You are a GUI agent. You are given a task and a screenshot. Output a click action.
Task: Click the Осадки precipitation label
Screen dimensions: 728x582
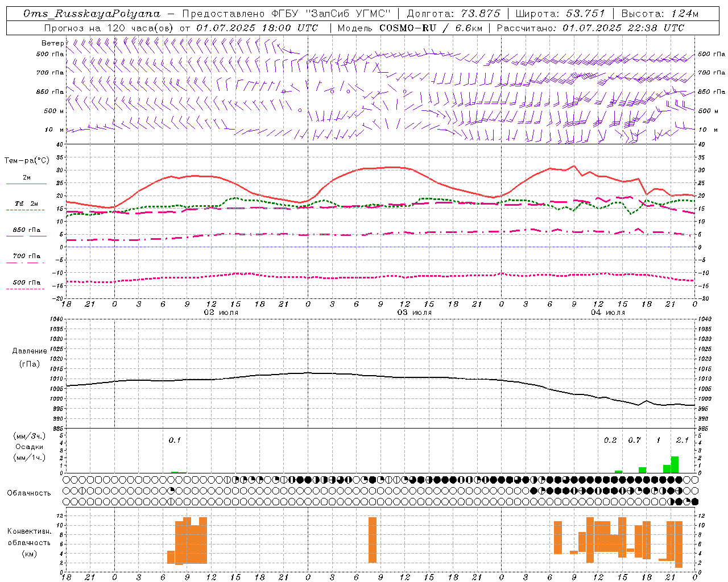tap(30, 447)
